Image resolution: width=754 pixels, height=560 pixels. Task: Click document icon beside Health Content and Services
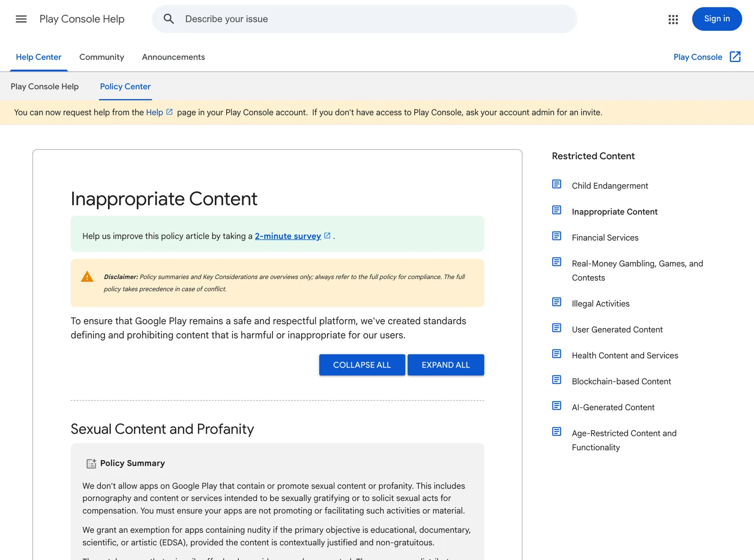pos(557,354)
